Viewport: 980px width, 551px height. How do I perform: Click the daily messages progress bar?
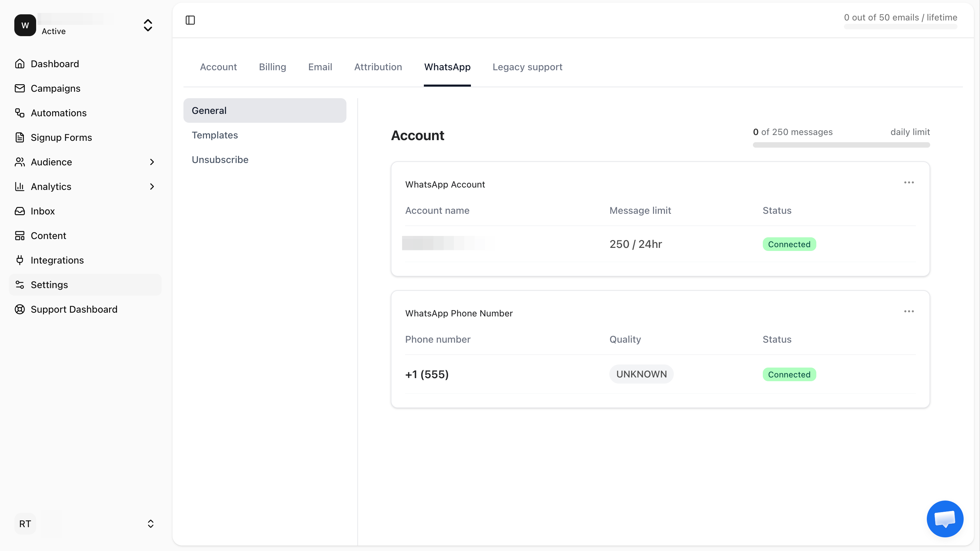click(x=841, y=145)
